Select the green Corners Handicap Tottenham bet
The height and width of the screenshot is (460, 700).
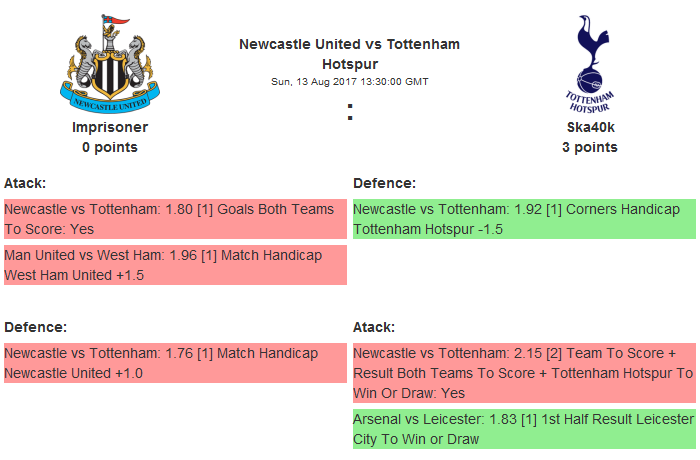point(523,219)
